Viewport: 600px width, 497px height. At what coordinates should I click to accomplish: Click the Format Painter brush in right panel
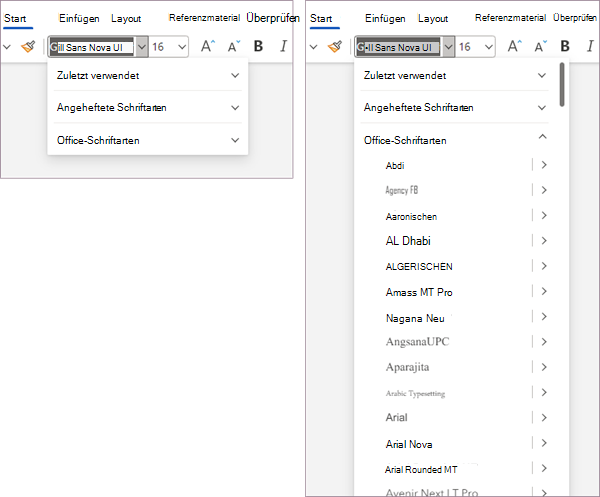(x=335, y=47)
